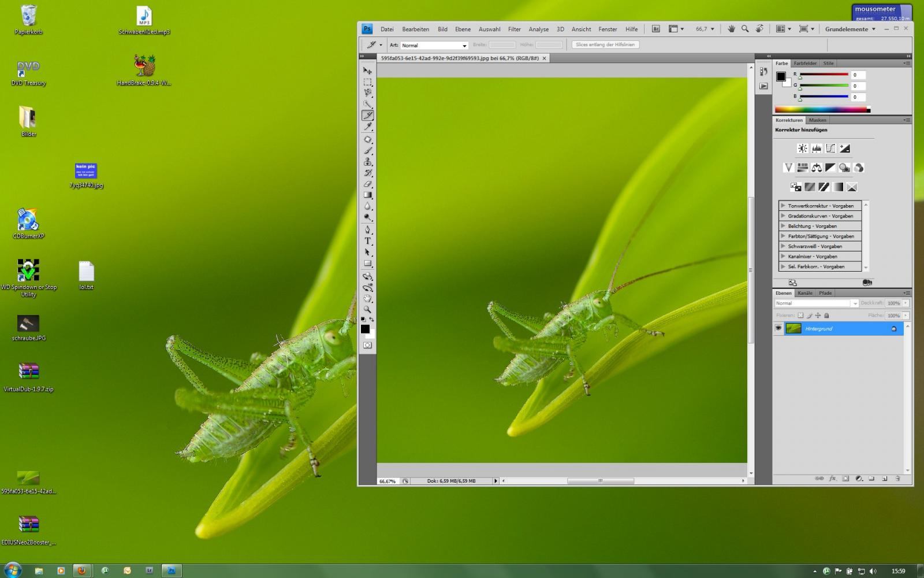Open the Datei menu
924x578 pixels.
click(387, 29)
